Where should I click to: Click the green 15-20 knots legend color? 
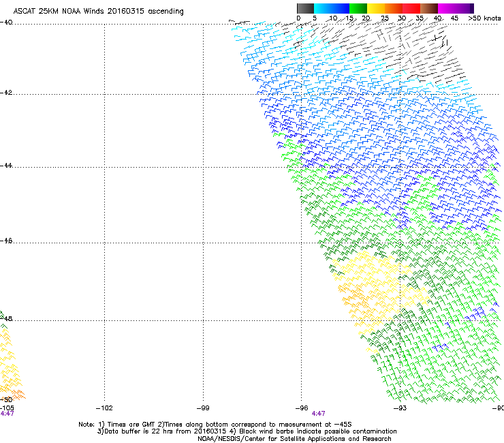click(x=358, y=8)
